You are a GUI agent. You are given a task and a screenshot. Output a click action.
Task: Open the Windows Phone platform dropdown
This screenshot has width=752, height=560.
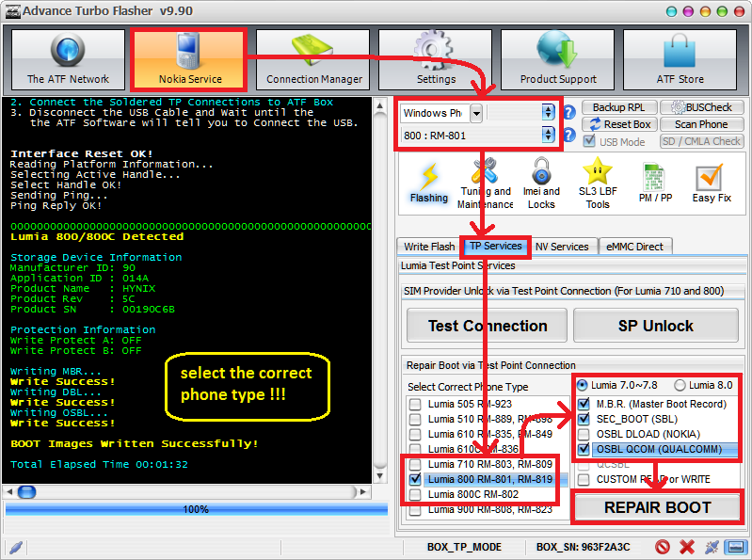pos(476,113)
